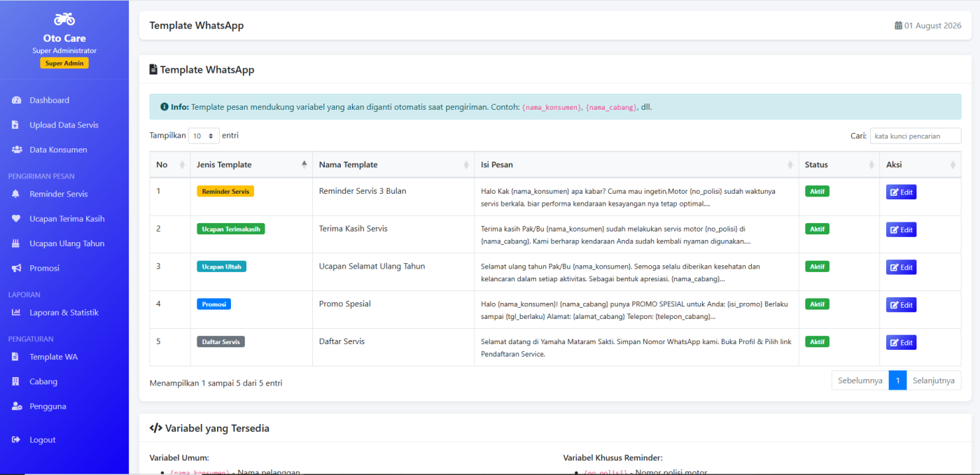Image resolution: width=980 pixels, height=475 pixels.
Task: Click the Template WA document icon
Action: coord(15,357)
